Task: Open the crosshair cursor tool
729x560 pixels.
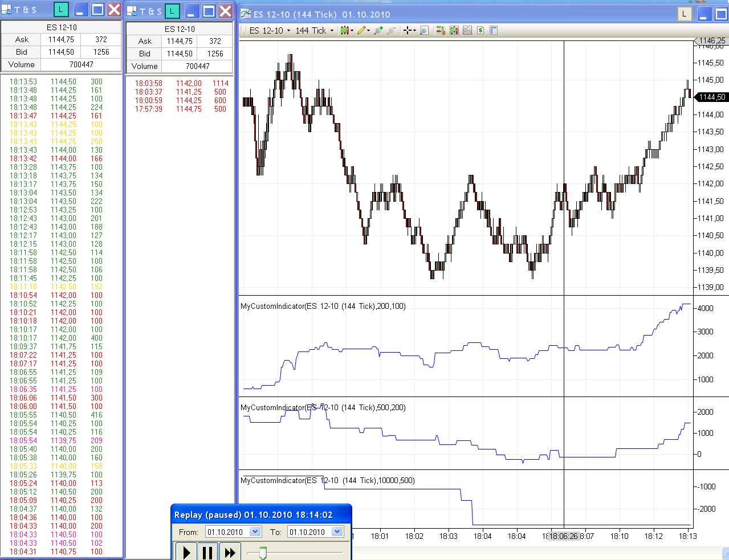Action: pos(408,31)
